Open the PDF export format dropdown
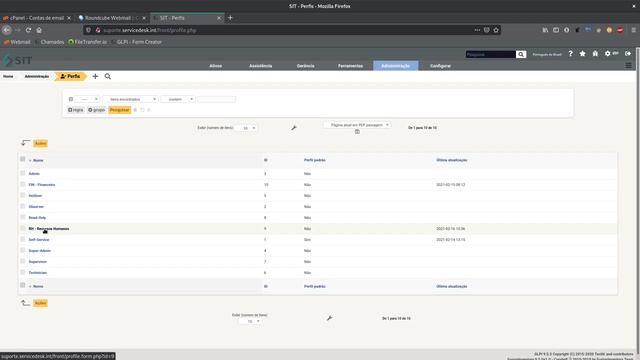This screenshot has height=360, width=640. pyautogui.click(x=358, y=125)
